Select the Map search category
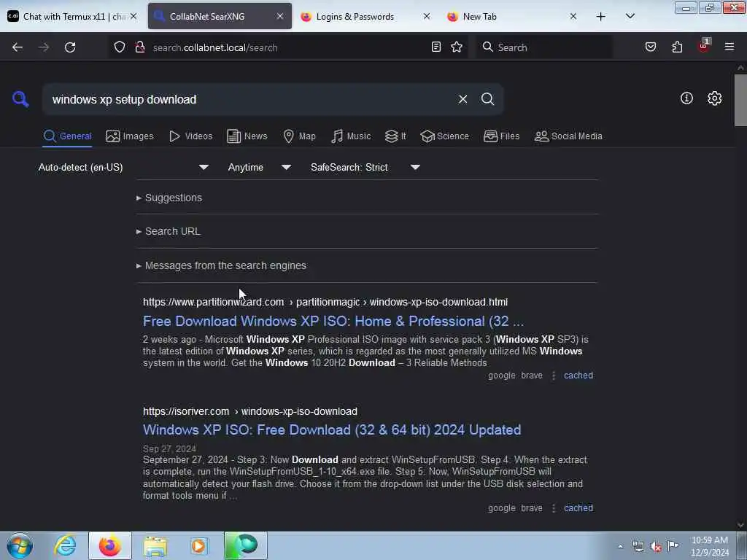Screen dimensions: 747x560 tap(299, 136)
